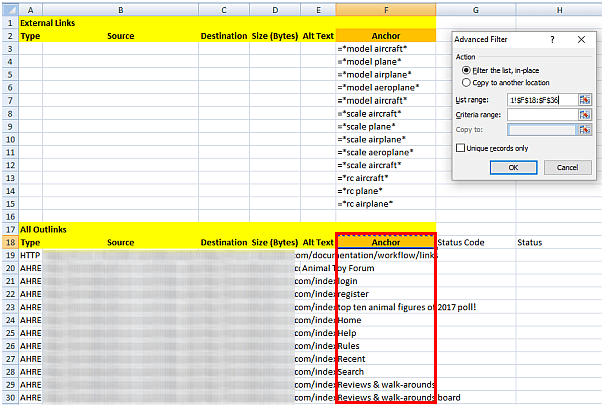The image size is (604, 407).
Task: Click the 'Size (Bytes)' header in row 18
Action: 275,242
